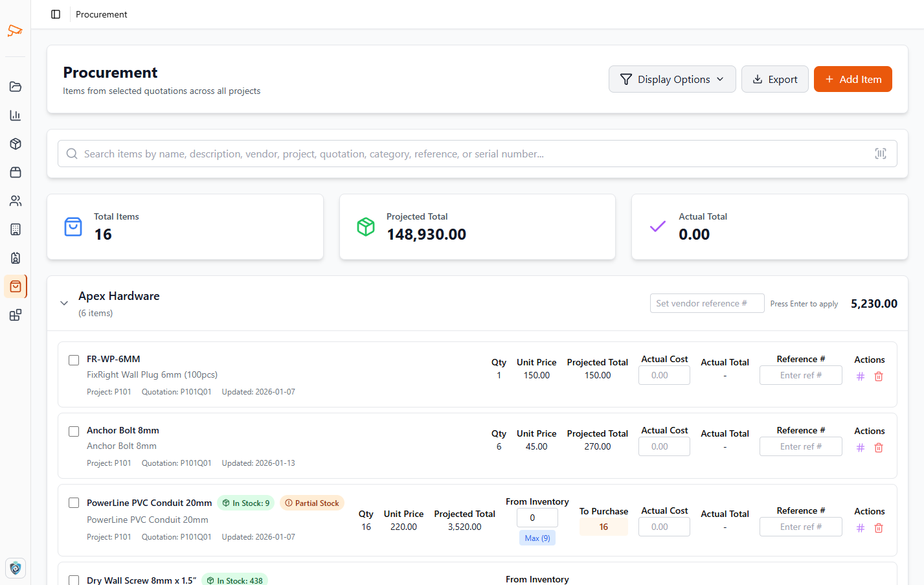
Task: Click the barcode scanner icon in search bar
Action: click(x=880, y=154)
